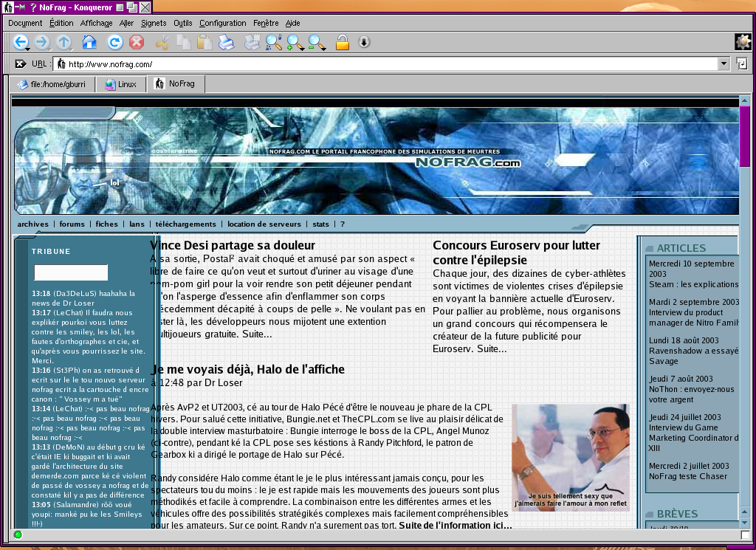Open Concours Euroserv headline link
The image size is (756, 550).
coord(516,252)
